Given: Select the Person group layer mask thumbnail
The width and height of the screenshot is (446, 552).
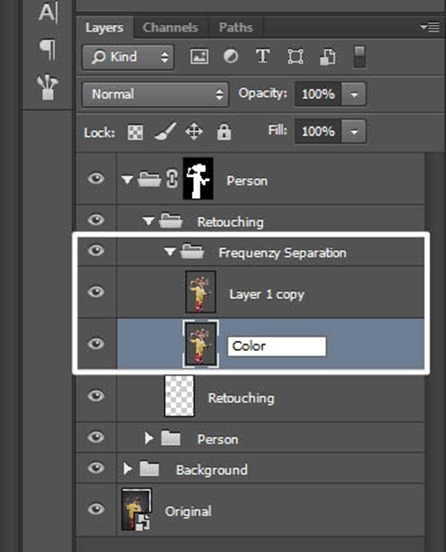Looking at the screenshot, I should click(198, 178).
